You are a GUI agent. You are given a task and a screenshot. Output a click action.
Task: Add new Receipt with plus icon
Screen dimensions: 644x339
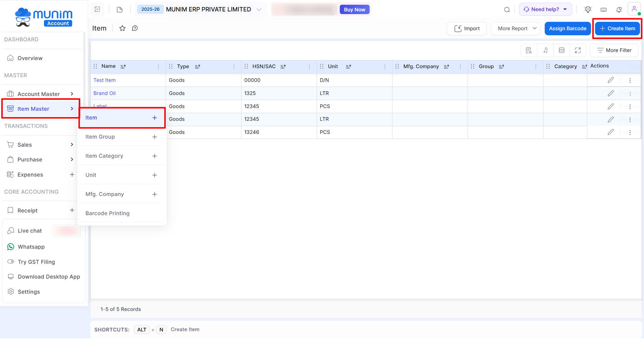coord(72,210)
